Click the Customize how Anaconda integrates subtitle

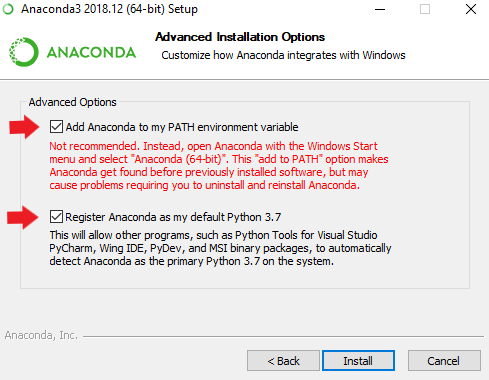[283, 55]
